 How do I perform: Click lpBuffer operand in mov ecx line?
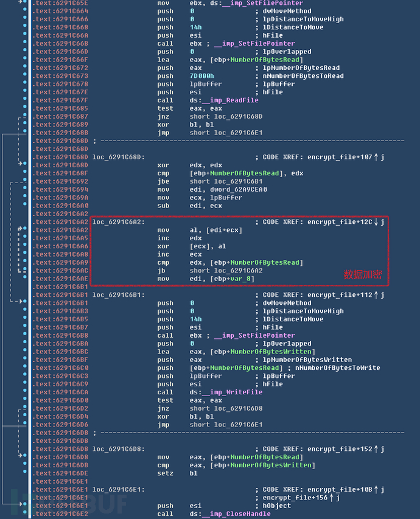[226, 198]
